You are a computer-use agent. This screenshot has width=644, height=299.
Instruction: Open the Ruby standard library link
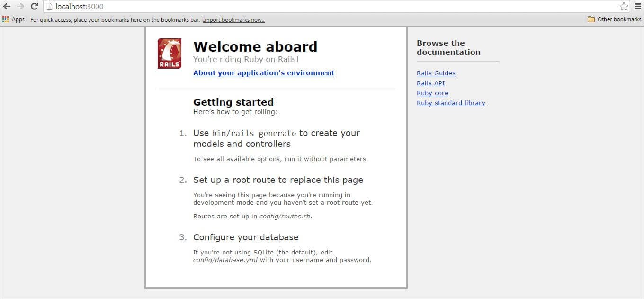click(451, 103)
